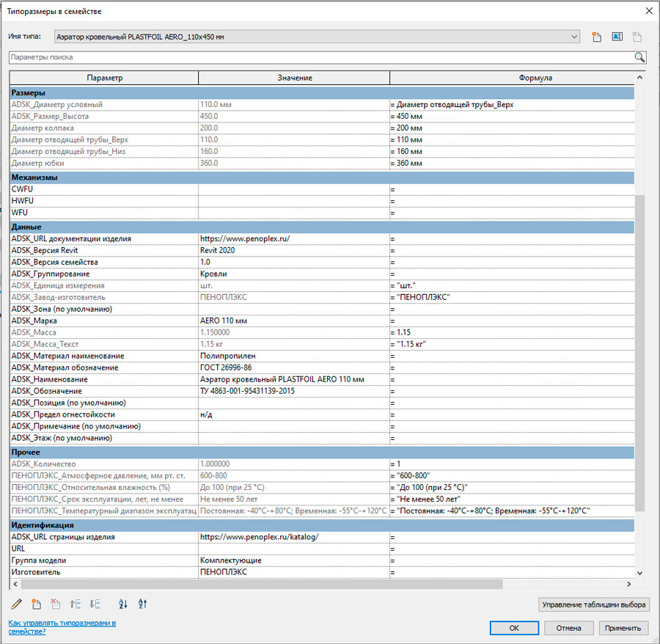The image size is (660, 644).
Task: Click the HWFU parameter row
Action: click(322, 201)
